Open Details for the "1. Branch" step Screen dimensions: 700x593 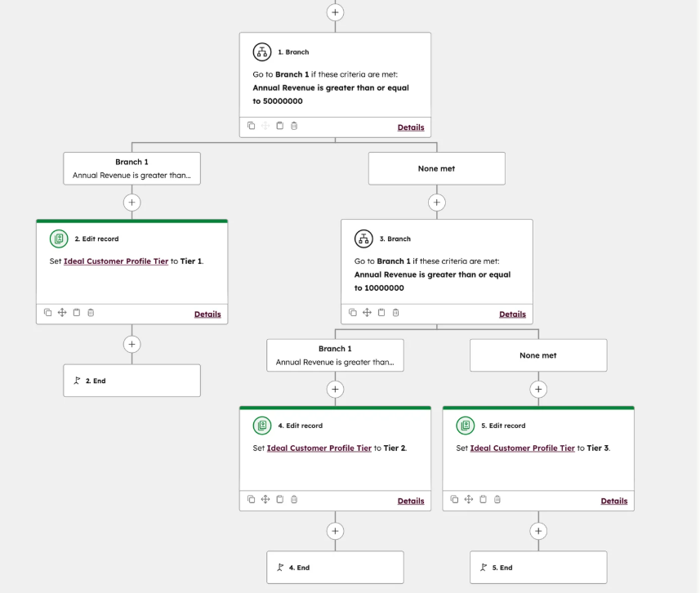click(411, 127)
